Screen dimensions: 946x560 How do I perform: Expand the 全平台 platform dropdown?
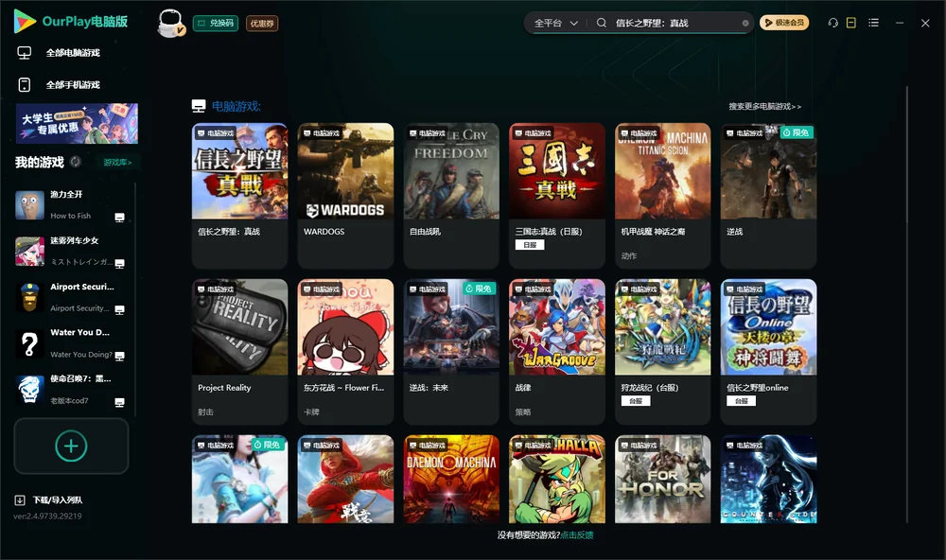(x=555, y=23)
